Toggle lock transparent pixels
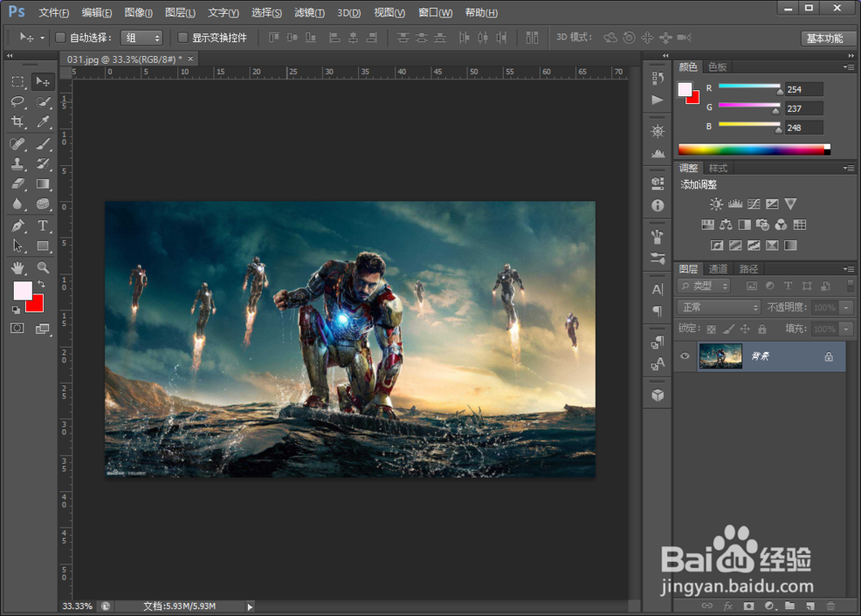861x616 pixels. [711, 330]
